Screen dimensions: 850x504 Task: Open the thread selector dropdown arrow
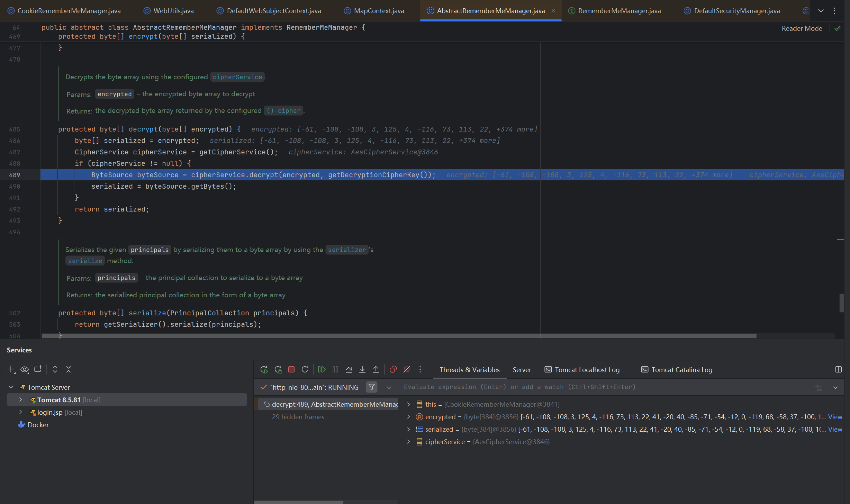click(x=389, y=387)
